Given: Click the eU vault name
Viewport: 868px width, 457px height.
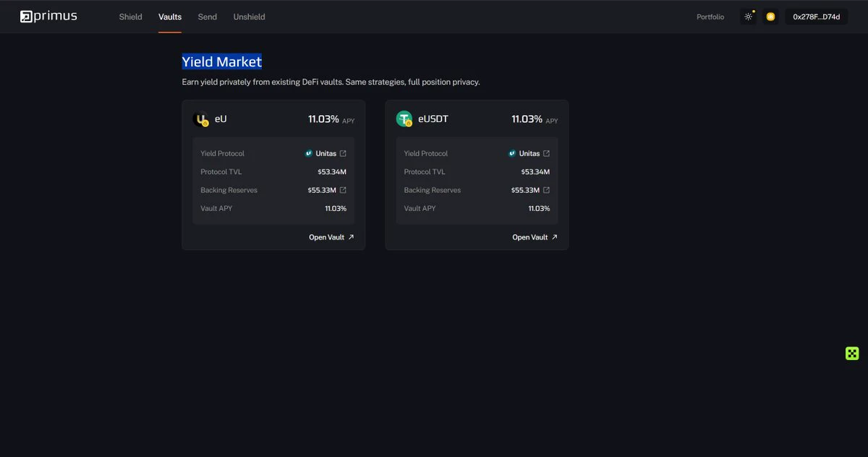Looking at the screenshot, I should [221, 119].
